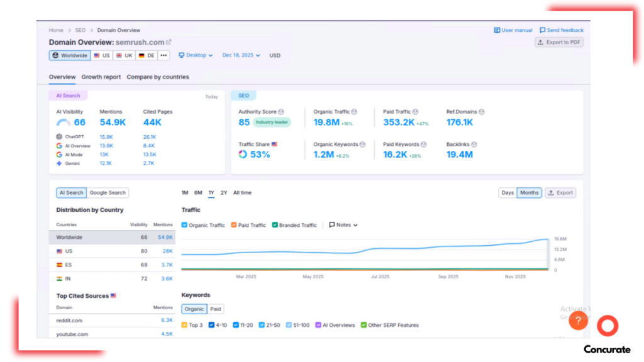Open the Desktop device dropdown
Image resolution: width=644 pixels, height=362 pixels.
(x=196, y=55)
